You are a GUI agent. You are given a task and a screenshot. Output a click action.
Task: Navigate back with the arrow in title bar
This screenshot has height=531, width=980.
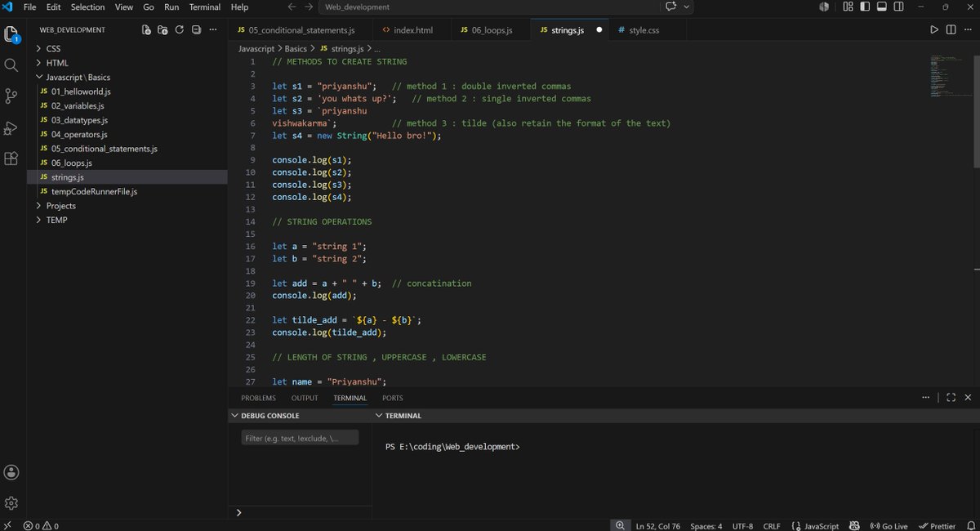[292, 7]
